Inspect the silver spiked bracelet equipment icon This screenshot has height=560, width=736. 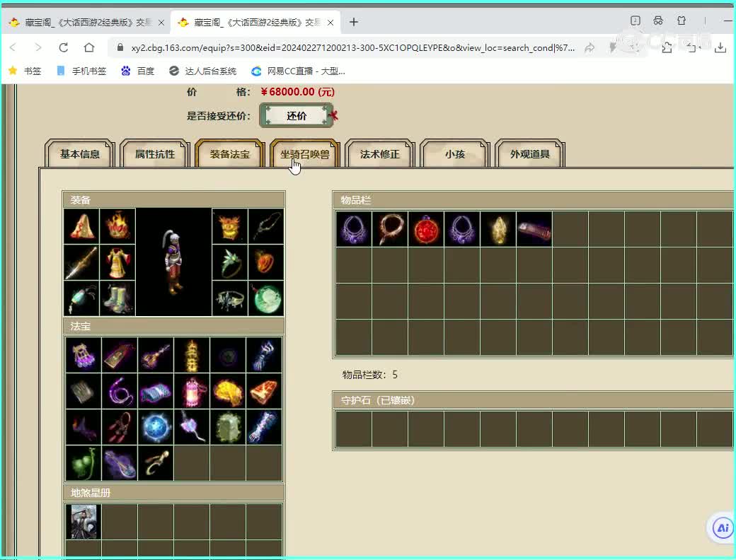[229, 298]
